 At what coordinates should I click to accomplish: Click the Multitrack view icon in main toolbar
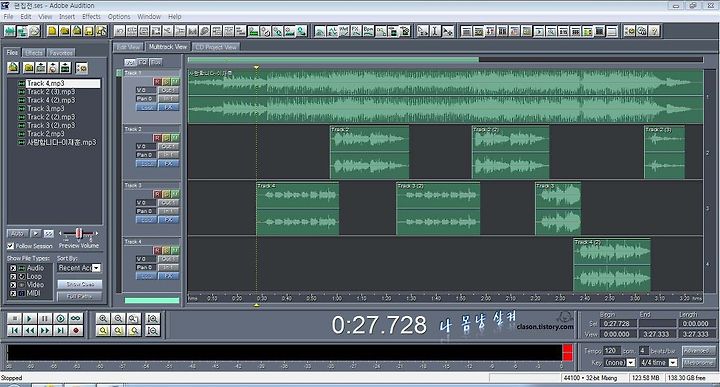pyautogui.click(x=22, y=31)
